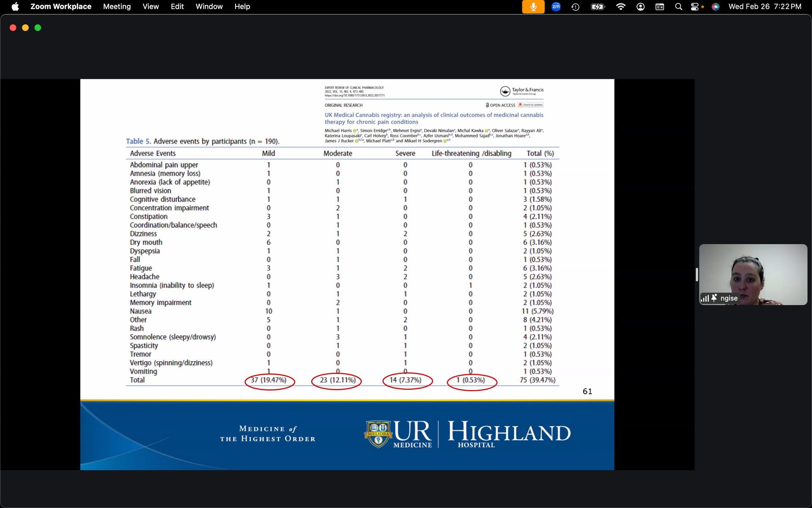This screenshot has height=508, width=812.
Task: Click the Time Machine backup status icon
Action: [x=575, y=7]
